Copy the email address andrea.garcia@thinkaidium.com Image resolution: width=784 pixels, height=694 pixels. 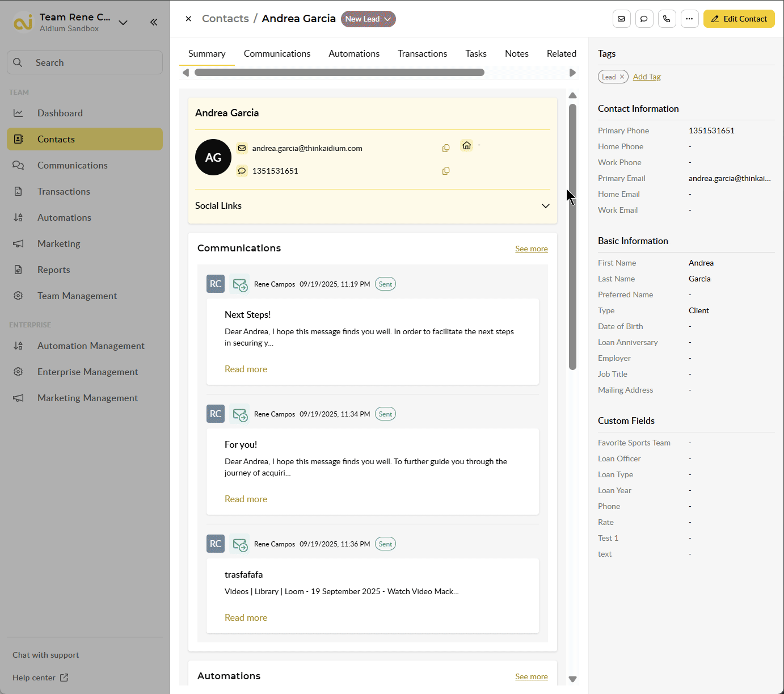tap(446, 148)
